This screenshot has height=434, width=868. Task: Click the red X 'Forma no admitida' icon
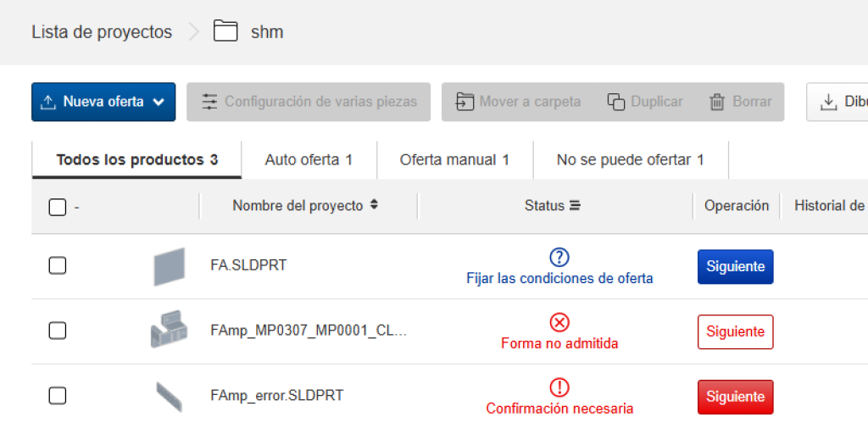point(559,322)
